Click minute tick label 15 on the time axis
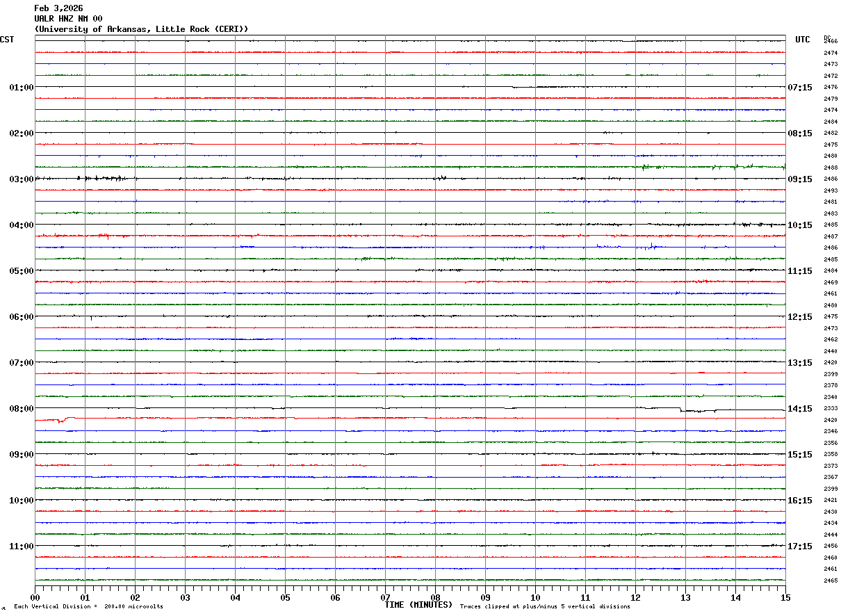 pos(785,598)
